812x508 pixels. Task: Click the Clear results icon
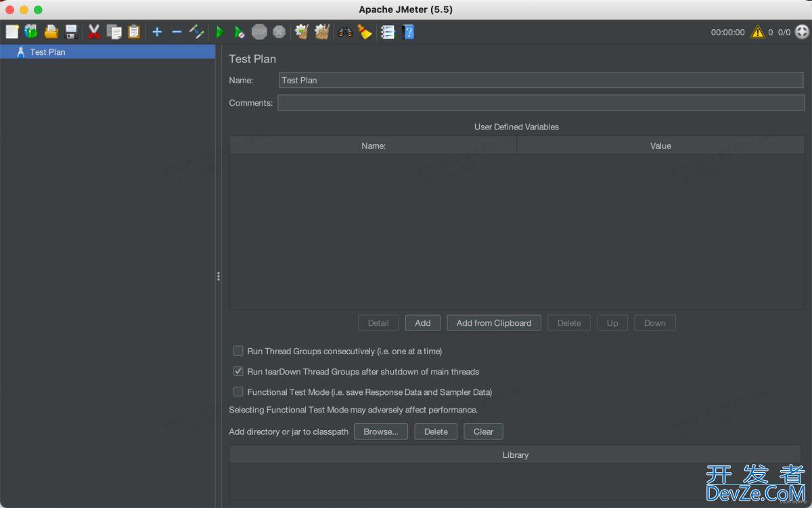pos(302,32)
